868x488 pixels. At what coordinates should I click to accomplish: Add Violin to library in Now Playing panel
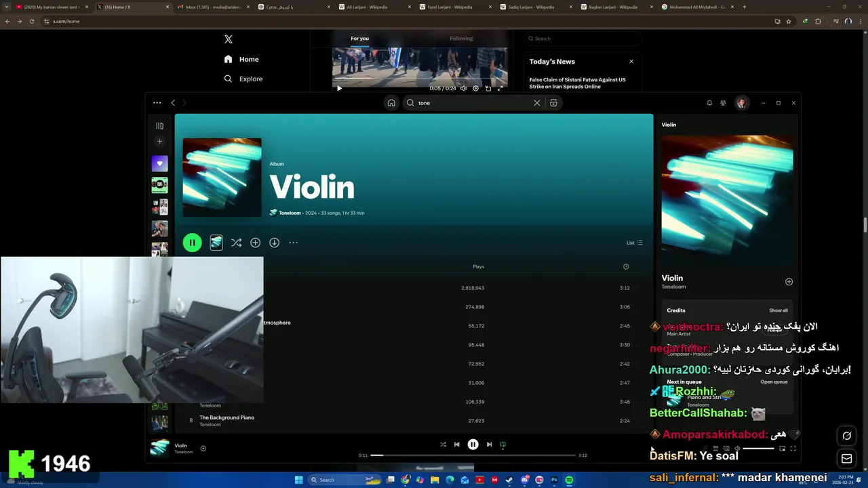[x=789, y=281]
